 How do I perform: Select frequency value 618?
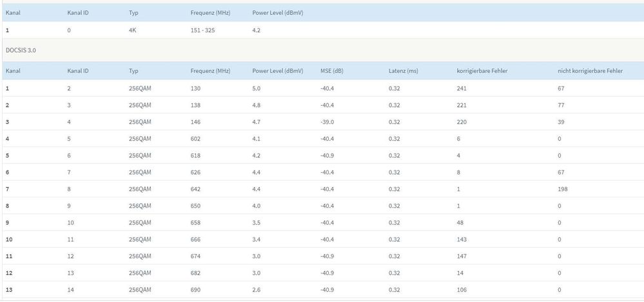click(195, 156)
